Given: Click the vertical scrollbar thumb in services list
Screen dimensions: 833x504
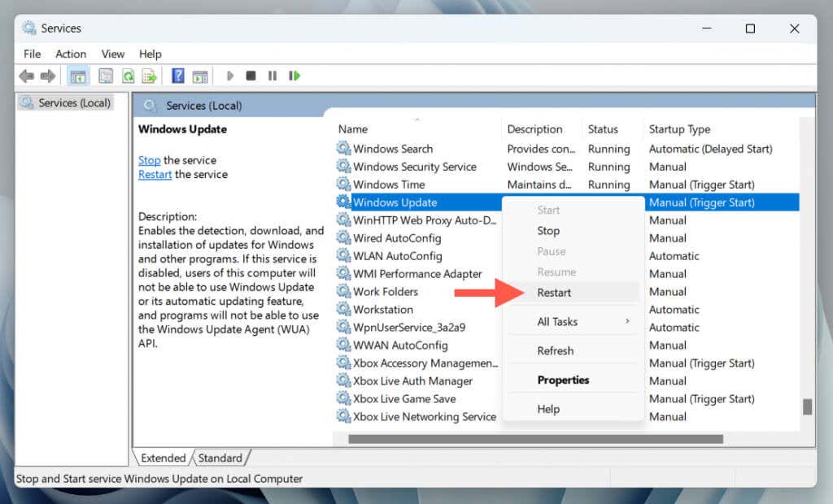Looking at the screenshot, I should pos(808,406).
